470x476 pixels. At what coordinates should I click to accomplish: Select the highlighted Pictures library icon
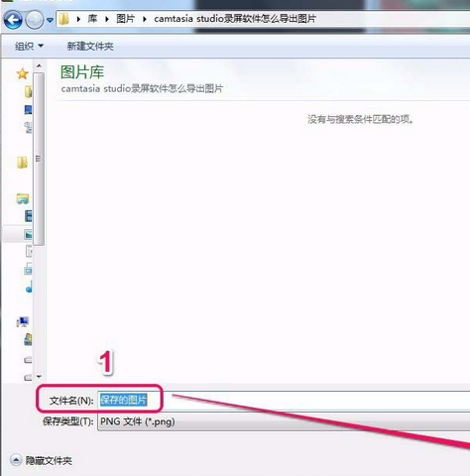[x=29, y=234]
